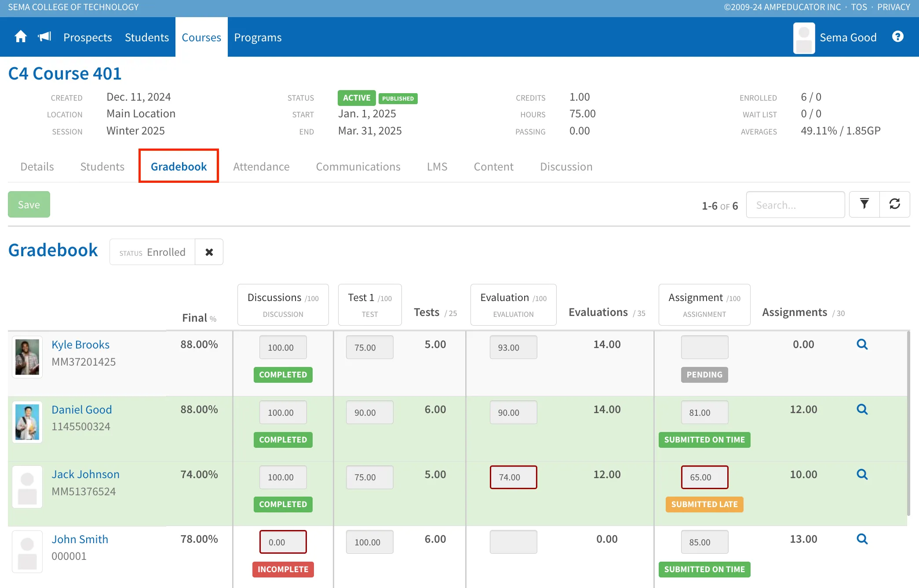Open the gradebook filter funnel icon

click(864, 204)
